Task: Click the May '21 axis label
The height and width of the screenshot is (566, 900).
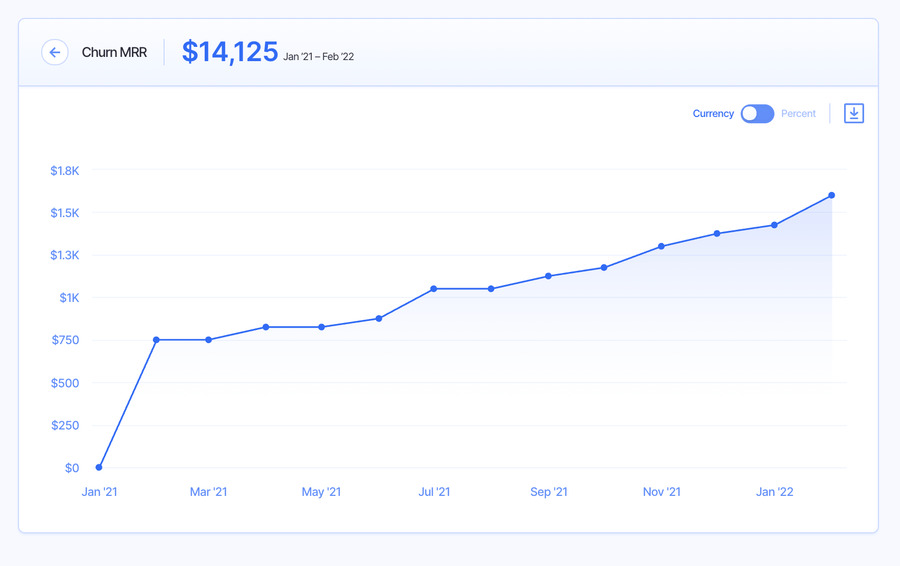Action: pos(321,492)
